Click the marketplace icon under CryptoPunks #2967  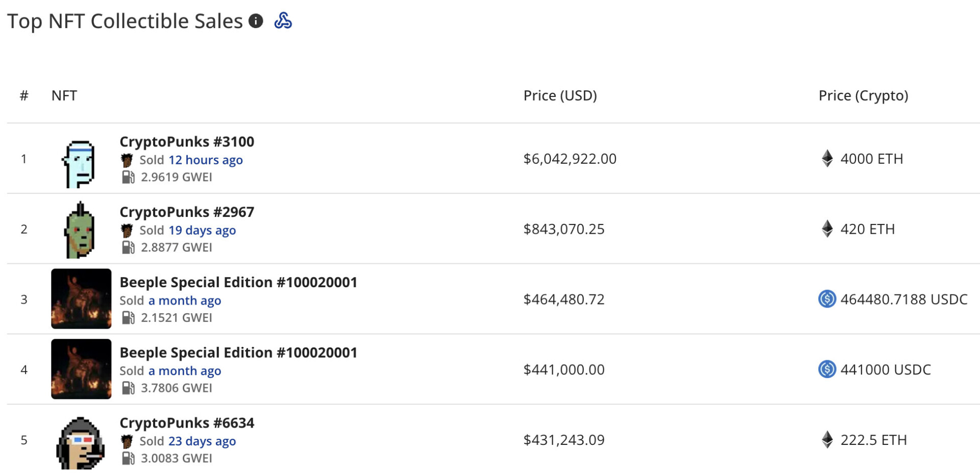[127, 231]
